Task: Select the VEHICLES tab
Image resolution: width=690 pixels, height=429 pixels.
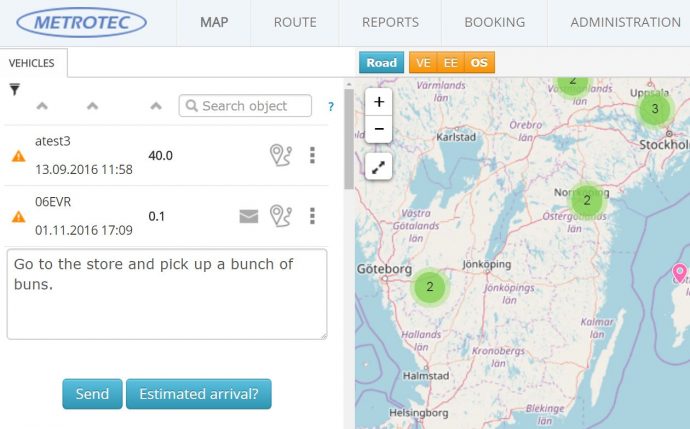Action: 32,62
